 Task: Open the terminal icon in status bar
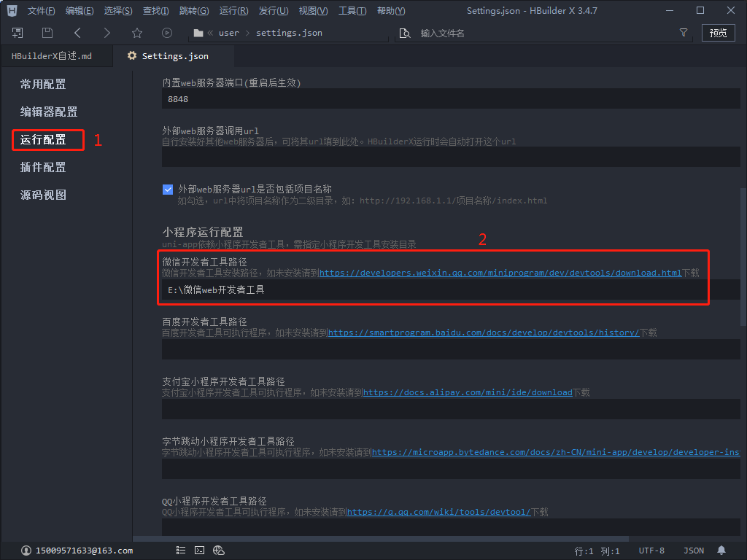200,551
